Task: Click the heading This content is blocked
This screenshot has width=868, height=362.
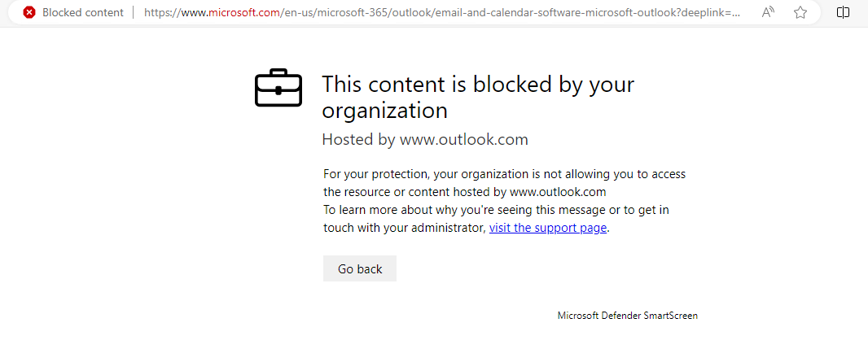Action: click(x=478, y=97)
